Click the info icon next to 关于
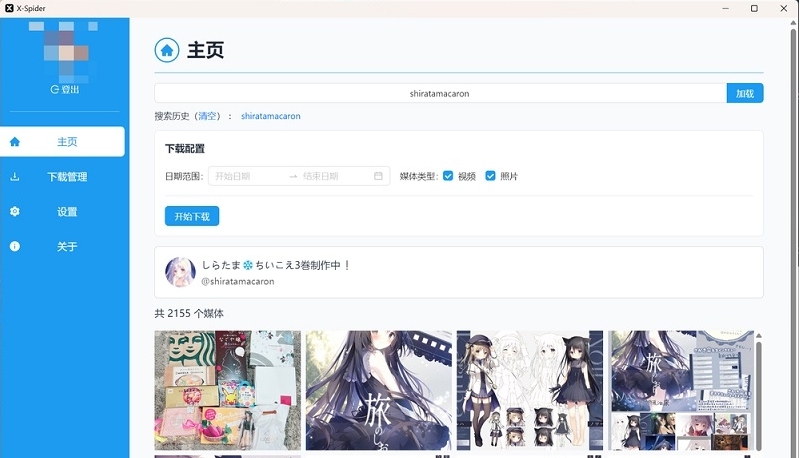This screenshot has width=800, height=458. (x=15, y=246)
